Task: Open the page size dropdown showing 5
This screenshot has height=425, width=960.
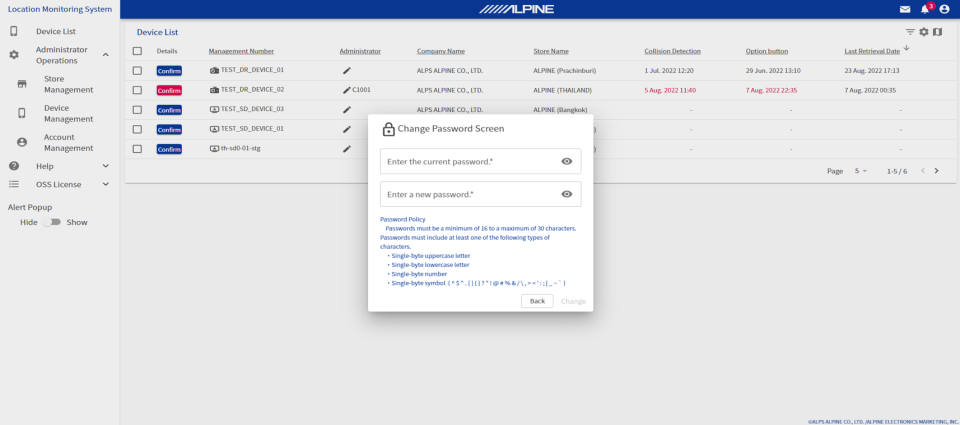Action: (x=860, y=171)
